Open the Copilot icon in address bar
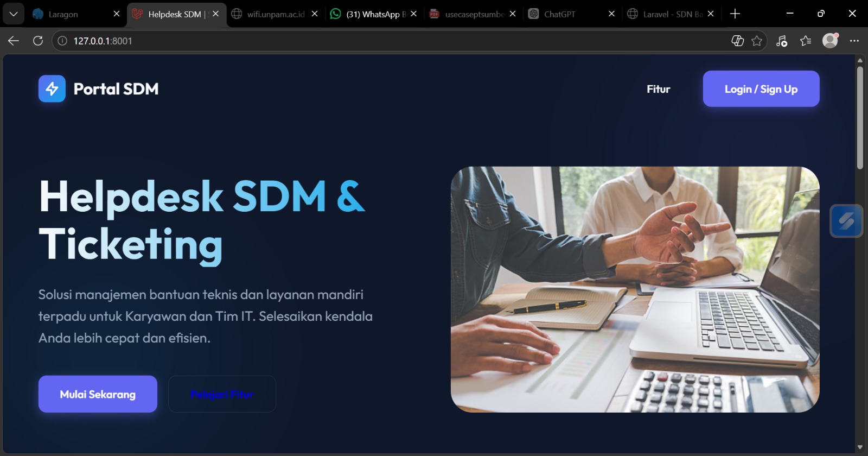This screenshot has height=456, width=868. [x=737, y=41]
